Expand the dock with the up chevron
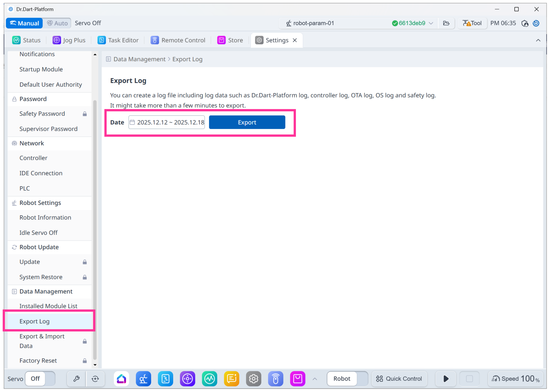The image size is (550, 392). pos(315,379)
